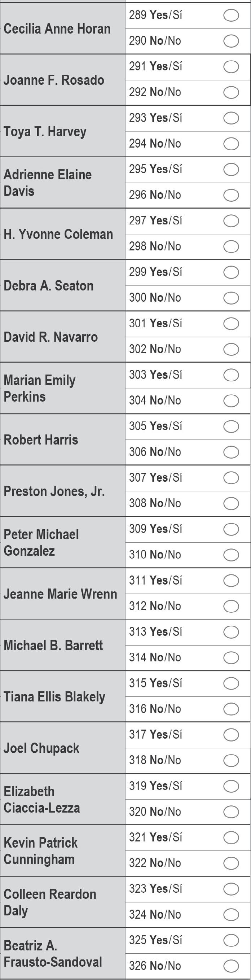The width and height of the screenshot is (251, 980).
Task: Mark No oval for Joanne F. Rosado
Action: [231, 92]
